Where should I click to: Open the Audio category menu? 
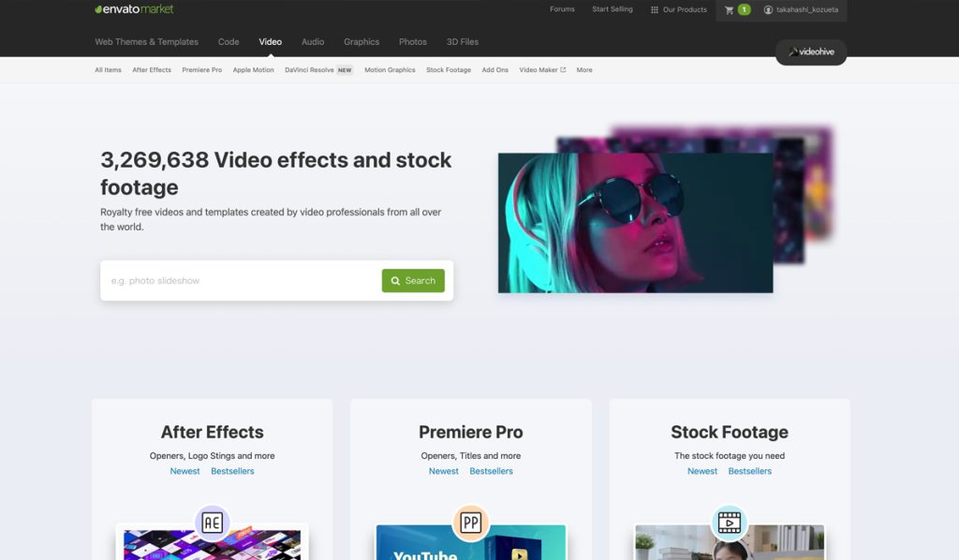[313, 41]
